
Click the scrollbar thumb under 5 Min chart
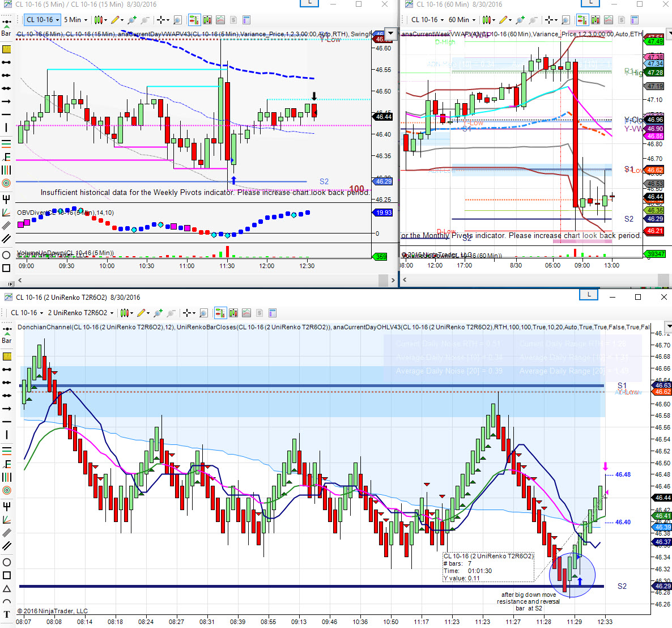[x=384, y=281]
